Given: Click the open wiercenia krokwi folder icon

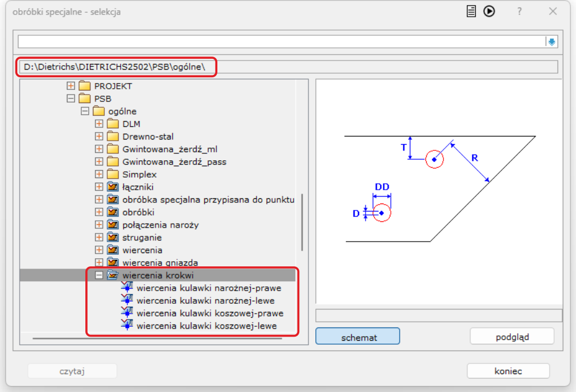Looking at the screenshot, I should (x=113, y=275).
